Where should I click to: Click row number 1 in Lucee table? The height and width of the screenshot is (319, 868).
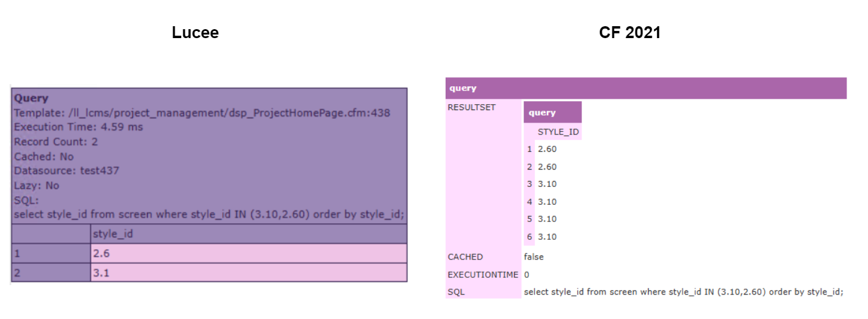[x=51, y=253]
